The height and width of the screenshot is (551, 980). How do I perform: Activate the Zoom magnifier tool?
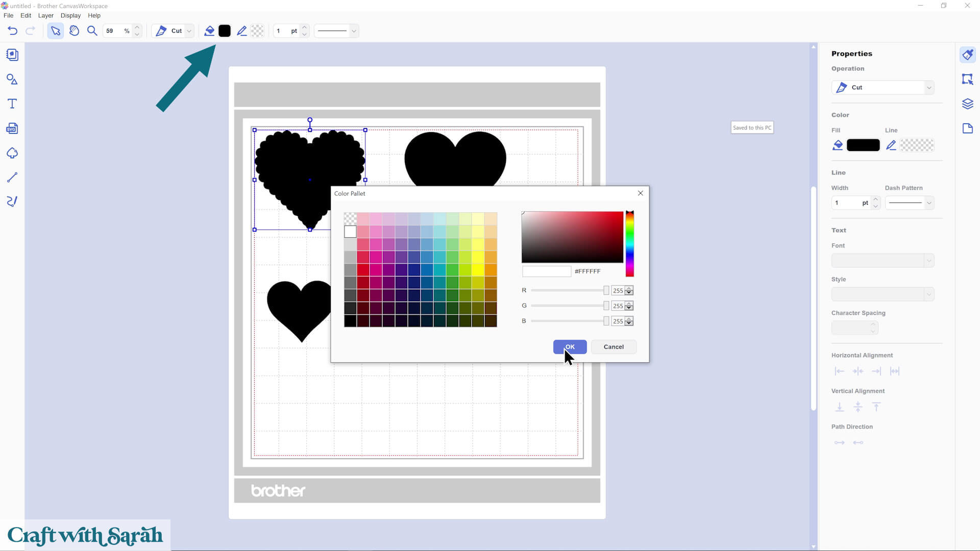click(92, 31)
